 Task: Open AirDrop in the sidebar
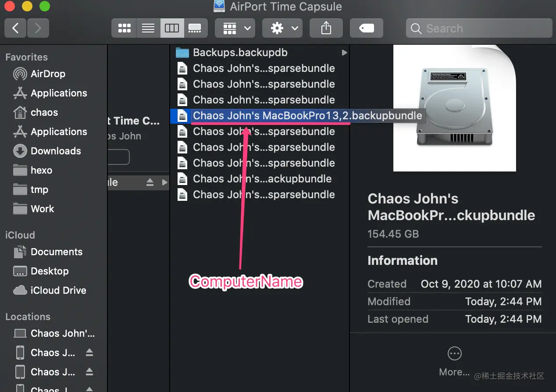point(48,74)
